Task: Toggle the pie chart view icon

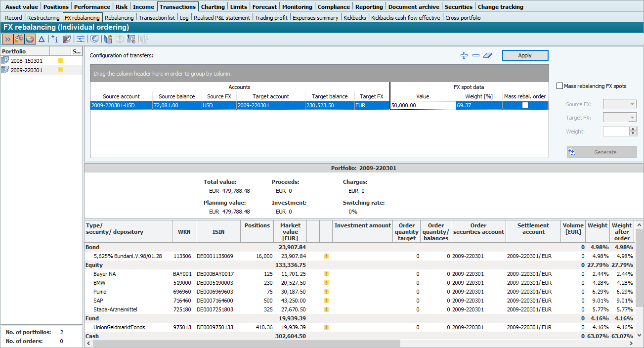Action: [30, 39]
